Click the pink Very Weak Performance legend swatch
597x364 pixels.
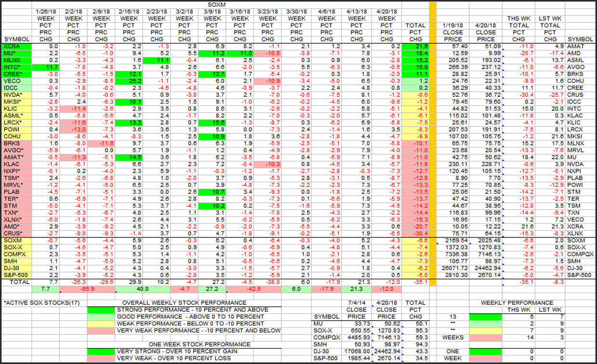click(101, 330)
